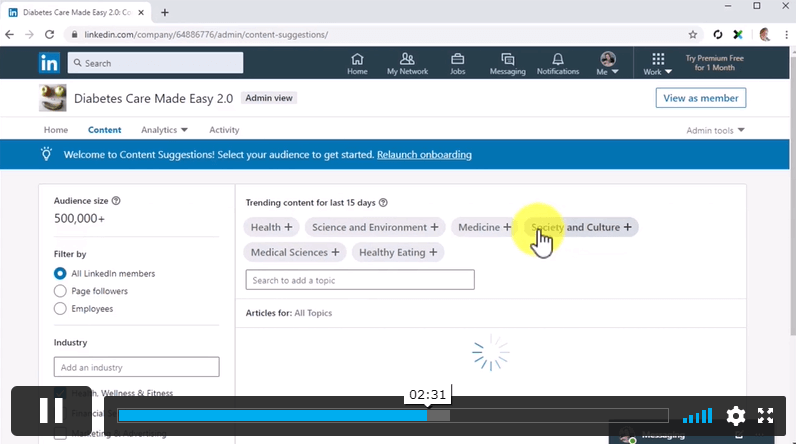Screen dimensions: 796x444
Task: Expand the Analytics dropdown
Action: pyautogui.click(x=164, y=130)
